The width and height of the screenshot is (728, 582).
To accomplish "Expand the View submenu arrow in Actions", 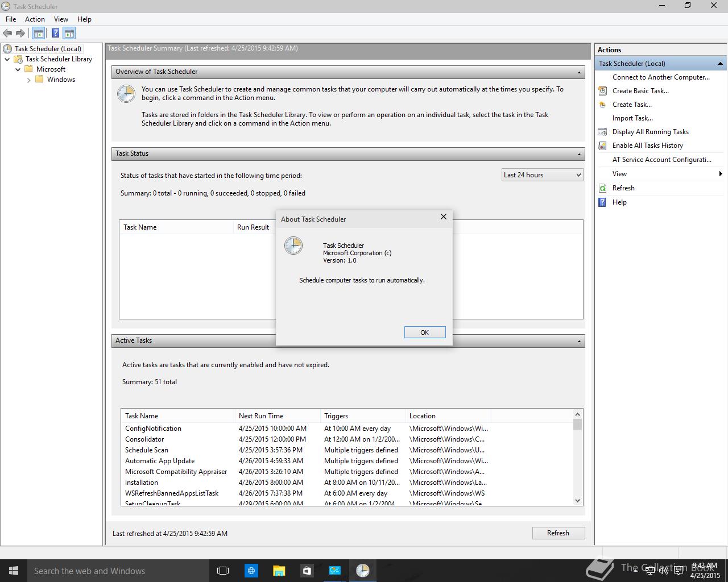I will click(721, 174).
